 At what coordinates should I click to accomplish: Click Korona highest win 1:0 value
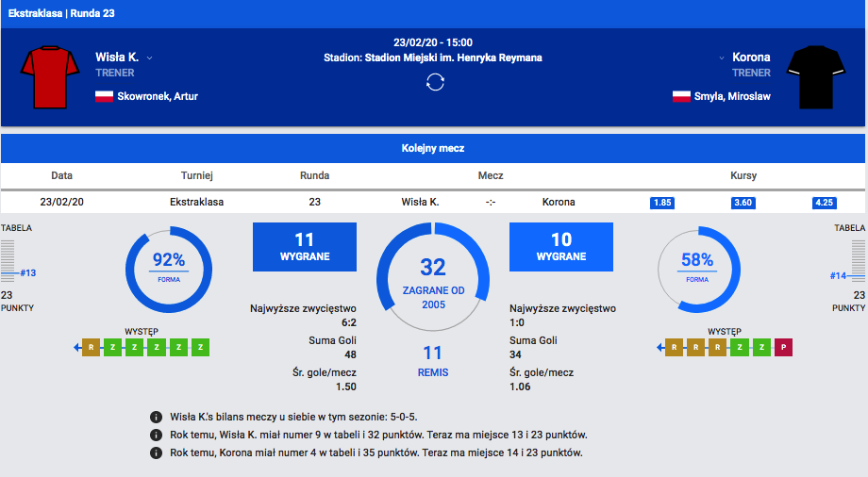[x=516, y=322]
